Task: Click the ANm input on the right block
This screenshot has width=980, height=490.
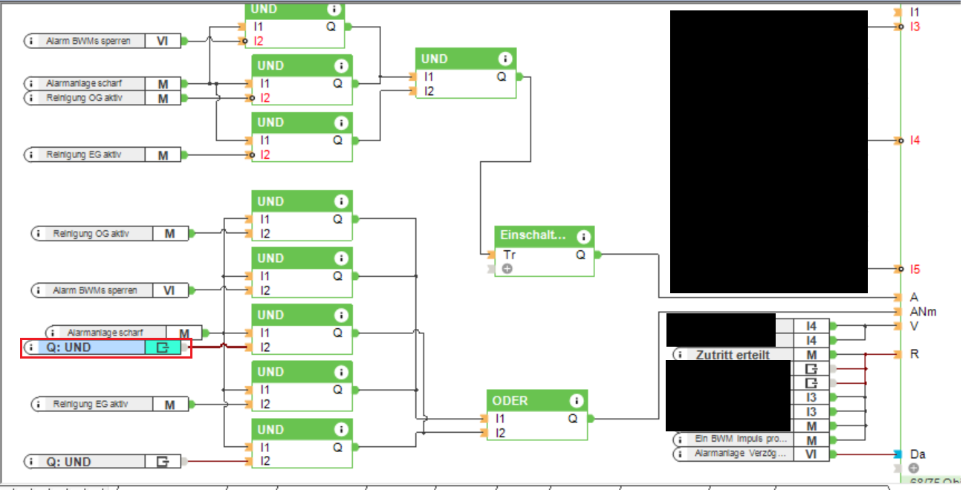Action: [923, 311]
